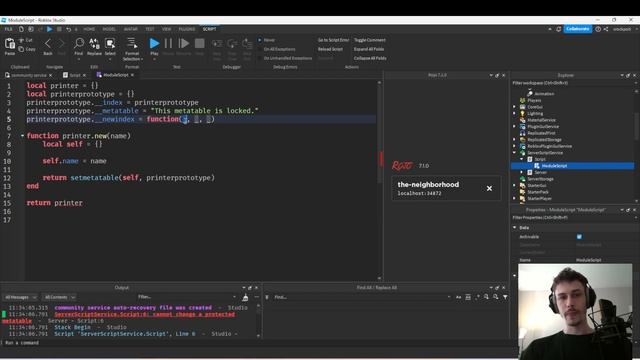The width and height of the screenshot is (640, 360).
Task: Select the Never debug errors radio option
Action: 260,40
